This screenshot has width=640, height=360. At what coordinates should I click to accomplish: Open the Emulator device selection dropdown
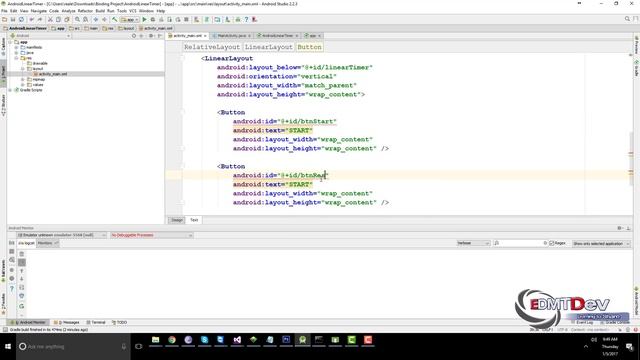tap(62, 236)
